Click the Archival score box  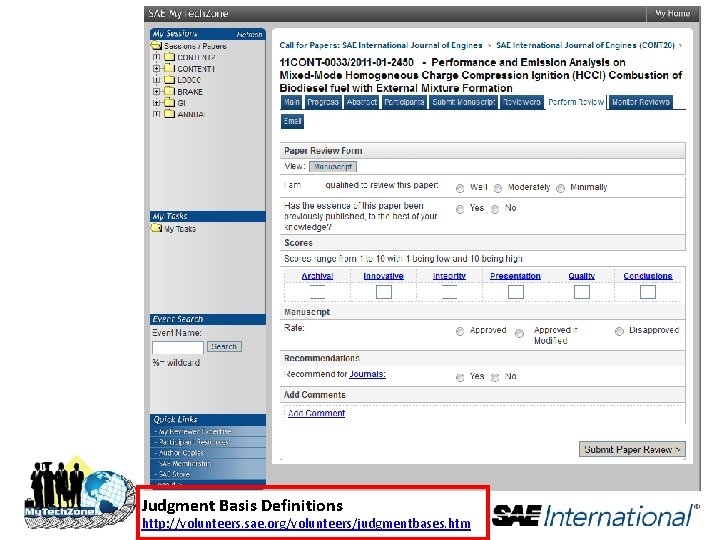point(317,292)
